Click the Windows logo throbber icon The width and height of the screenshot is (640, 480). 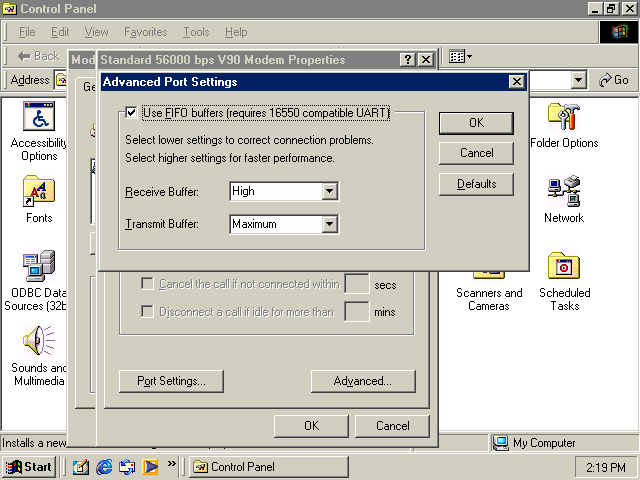[x=619, y=32]
